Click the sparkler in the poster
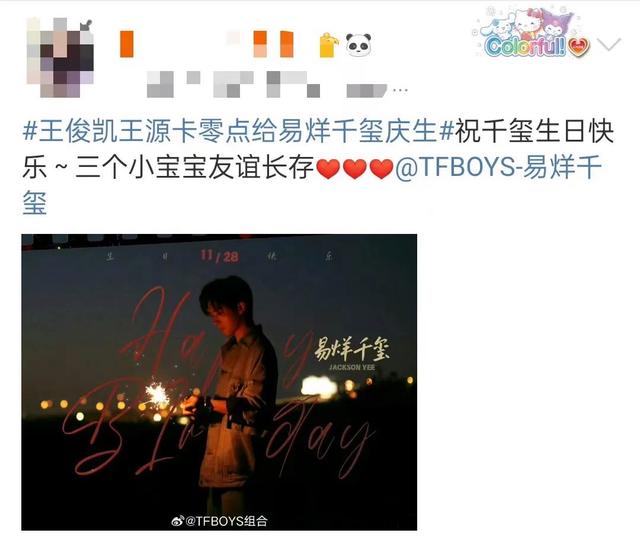The width and height of the screenshot is (640, 549). click(158, 394)
